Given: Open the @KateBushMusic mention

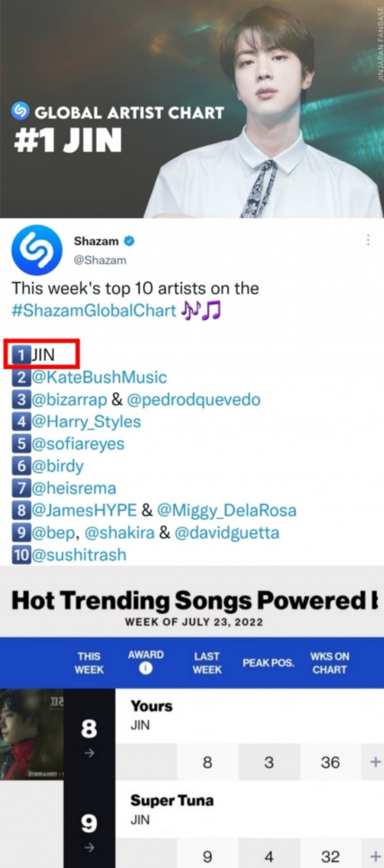Looking at the screenshot, I should pos(99,378).
